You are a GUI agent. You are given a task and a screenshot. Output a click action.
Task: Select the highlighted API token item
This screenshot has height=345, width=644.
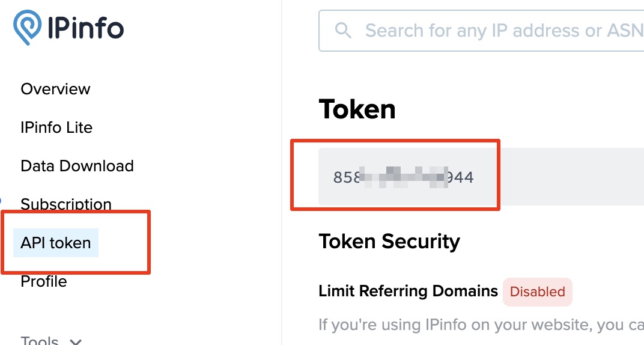(x=56, y=243)
